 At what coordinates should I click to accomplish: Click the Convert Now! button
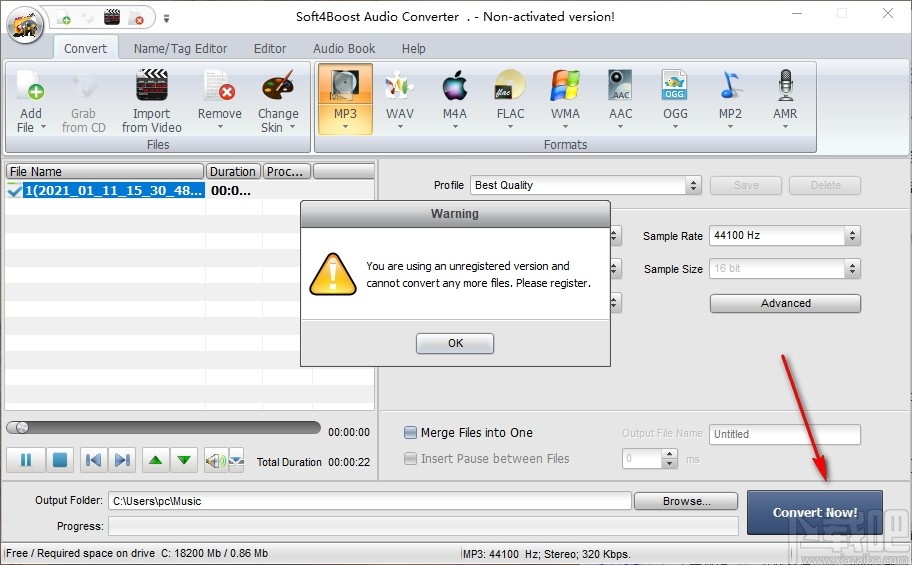pos(814,512)
